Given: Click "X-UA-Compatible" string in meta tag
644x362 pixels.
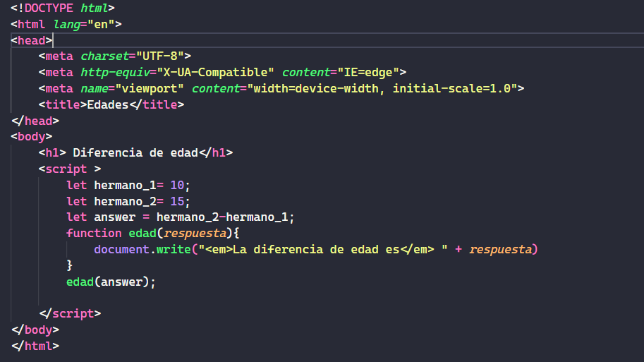Looking at the screenshot, I should point(215,72).
